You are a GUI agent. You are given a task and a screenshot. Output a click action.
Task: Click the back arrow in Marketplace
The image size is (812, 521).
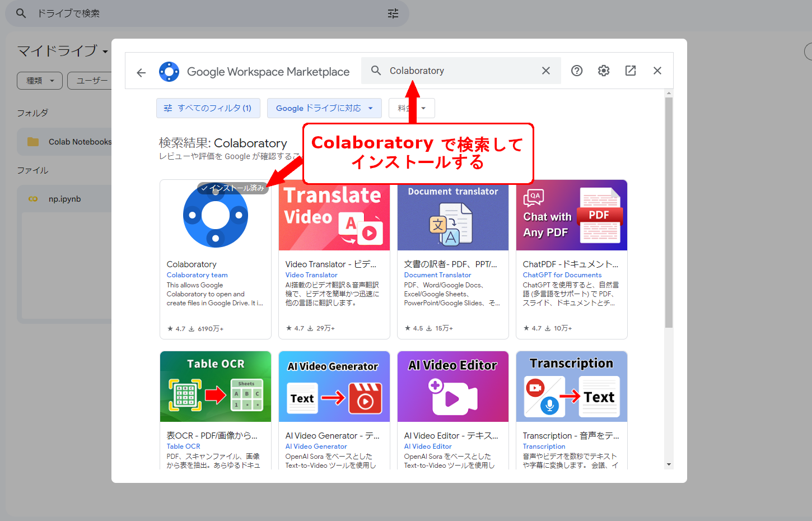coord(141,71)
